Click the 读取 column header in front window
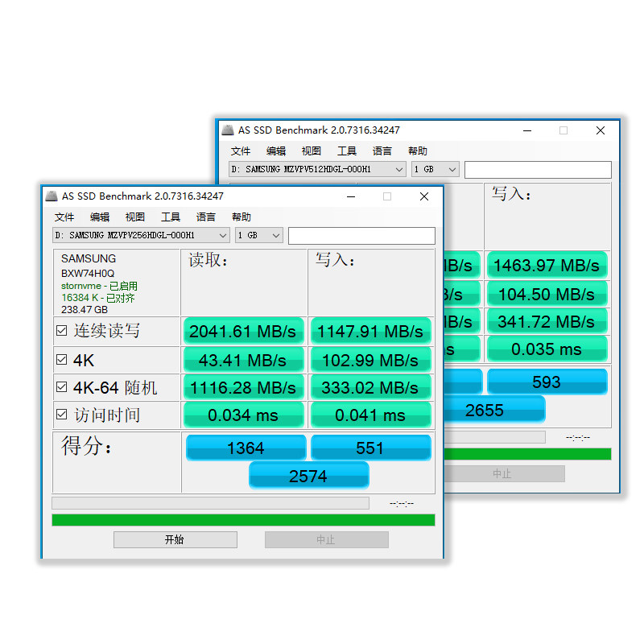 (x=208, y=260)
